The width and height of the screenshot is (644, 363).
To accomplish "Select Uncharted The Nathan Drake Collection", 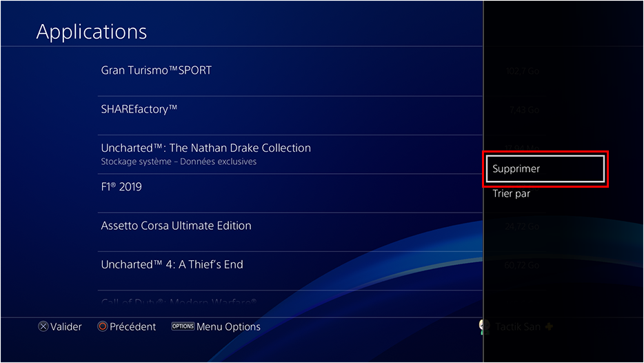I will pyautogui.click(x=290, y=155).
